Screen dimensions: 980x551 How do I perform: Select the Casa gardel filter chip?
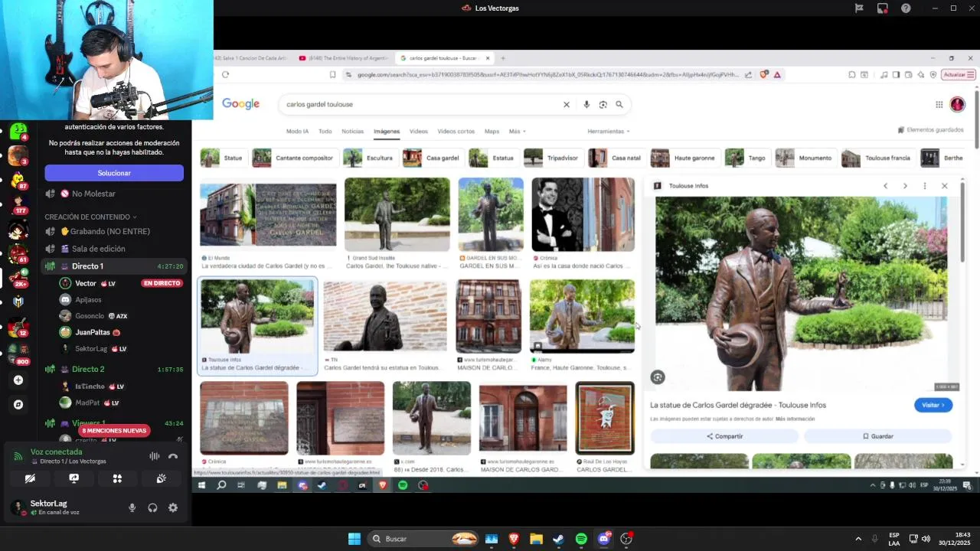pyautogui.click(x=433, y=158)
